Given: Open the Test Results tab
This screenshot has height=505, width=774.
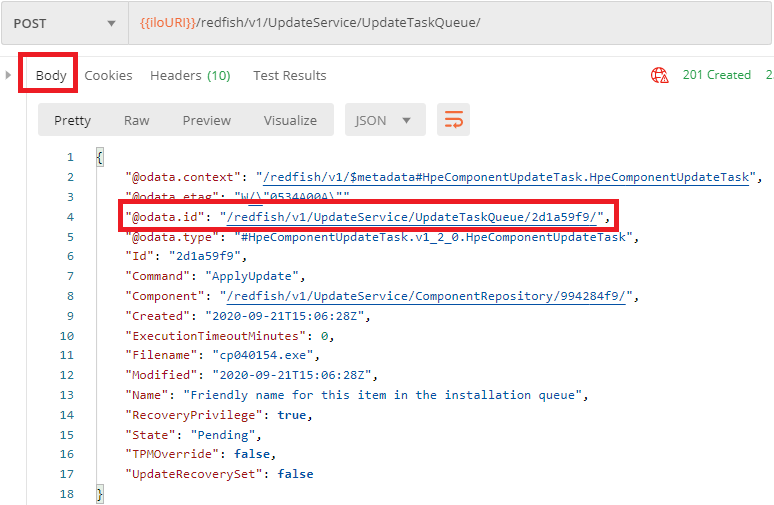Looking at the screenshot, I should tap(289, 75).
